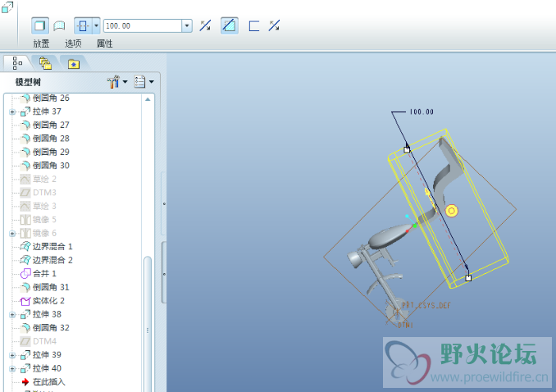This screenshot has width=556, height=392.
Task: Toggle the thicken sketch option
Action: (x=254, y=26)
